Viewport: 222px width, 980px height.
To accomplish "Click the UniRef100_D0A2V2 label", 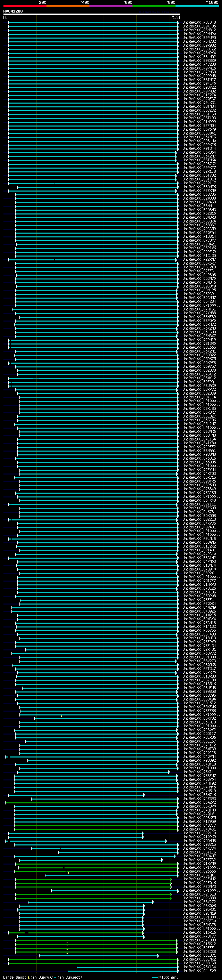I will 199,803.
